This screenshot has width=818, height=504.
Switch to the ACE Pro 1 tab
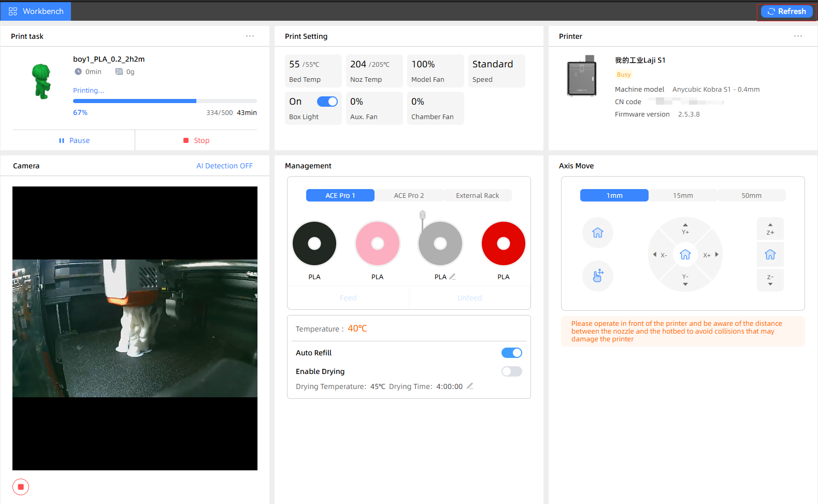coord(340,195)
